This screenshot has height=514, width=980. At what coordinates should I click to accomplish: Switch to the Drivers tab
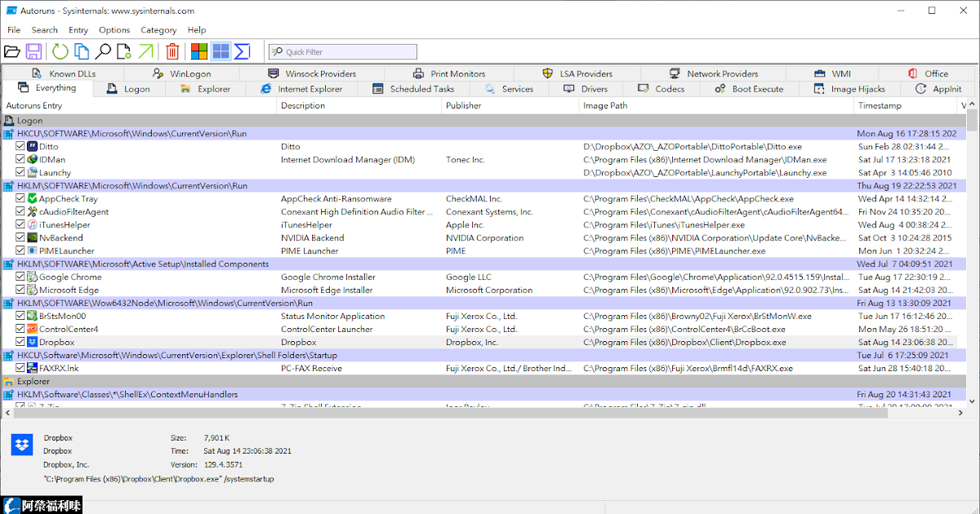(x=586, y=89)
